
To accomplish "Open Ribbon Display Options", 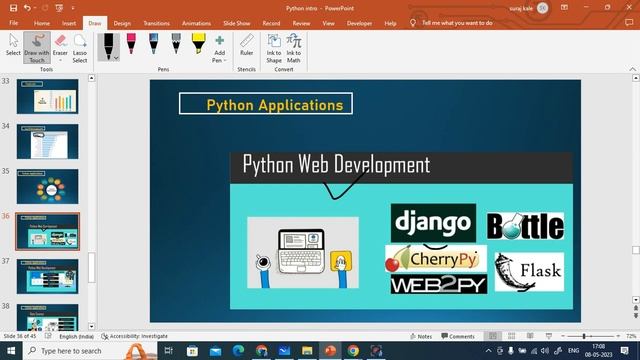I will (x=564, y=7).
